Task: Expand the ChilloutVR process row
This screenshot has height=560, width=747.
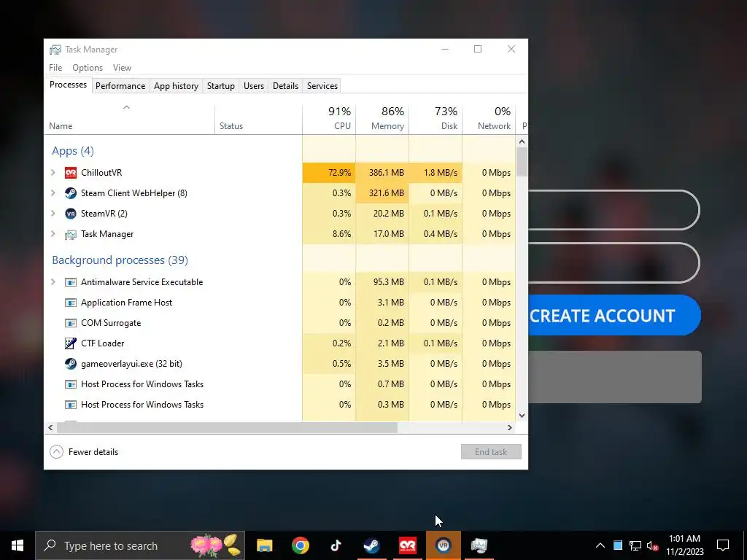Action: (53, 172)
